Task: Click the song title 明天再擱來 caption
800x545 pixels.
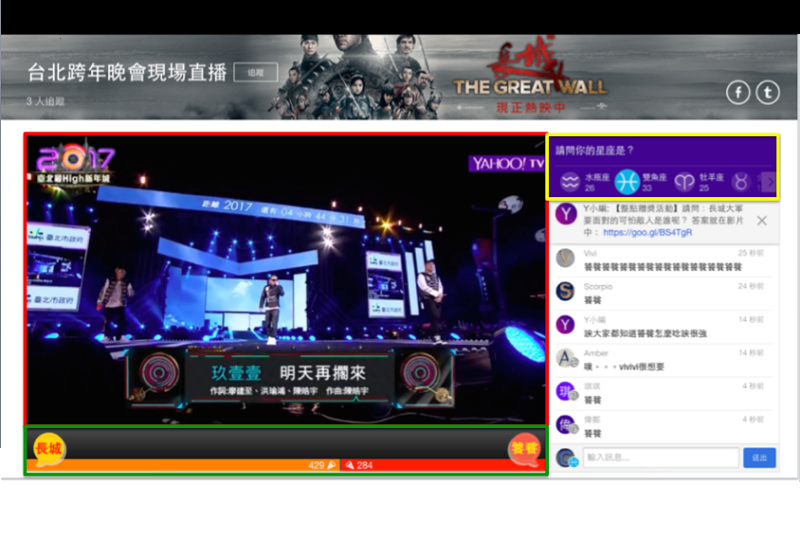Action: 322,373
